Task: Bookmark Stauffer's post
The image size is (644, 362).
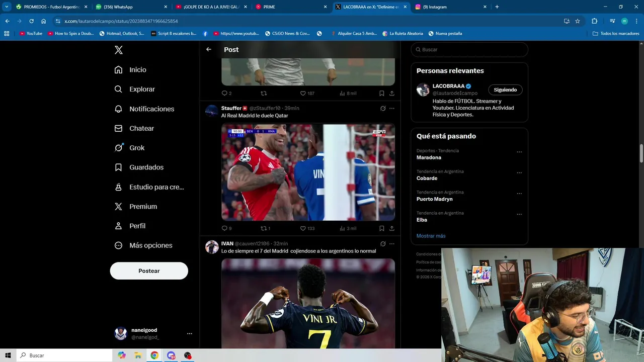Action: 382,228
